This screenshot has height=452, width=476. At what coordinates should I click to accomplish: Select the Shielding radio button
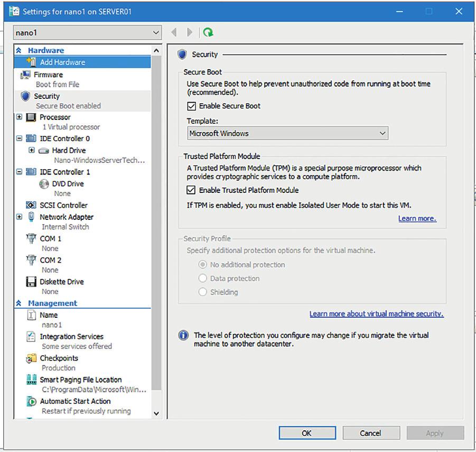pyautogui.click(x=202, y=292)
